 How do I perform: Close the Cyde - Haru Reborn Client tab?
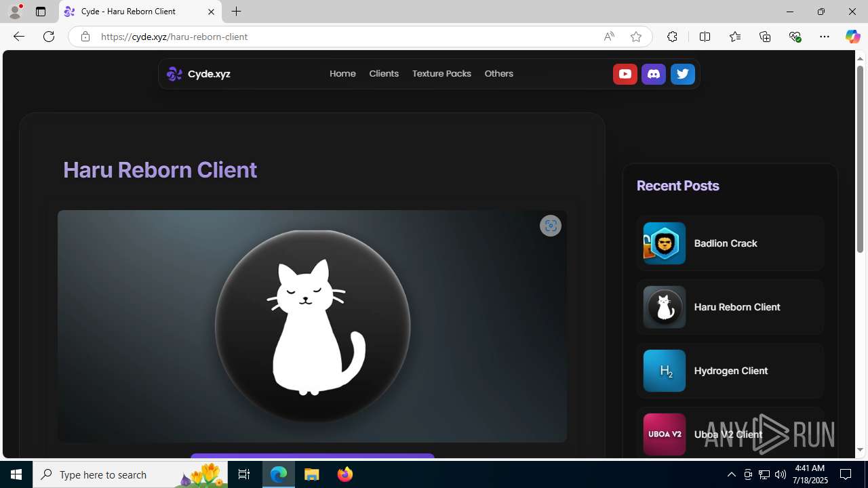pyautogui.click(x=211, y=12)
